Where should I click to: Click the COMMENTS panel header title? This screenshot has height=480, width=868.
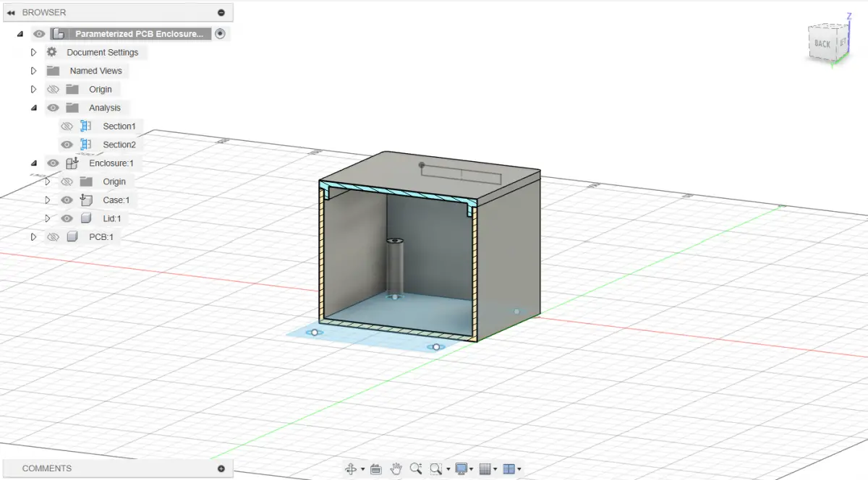click(47, 468)
